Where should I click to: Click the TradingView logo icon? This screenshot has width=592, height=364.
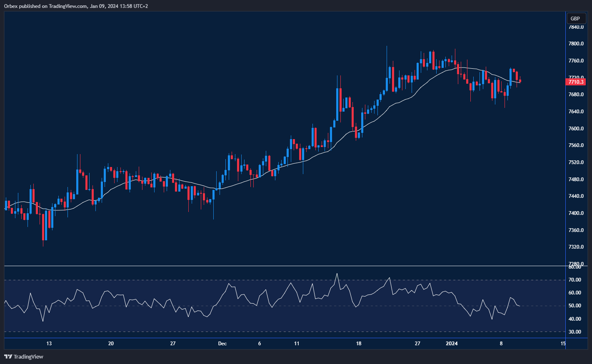pyautogui.click(x=7, y=357)
